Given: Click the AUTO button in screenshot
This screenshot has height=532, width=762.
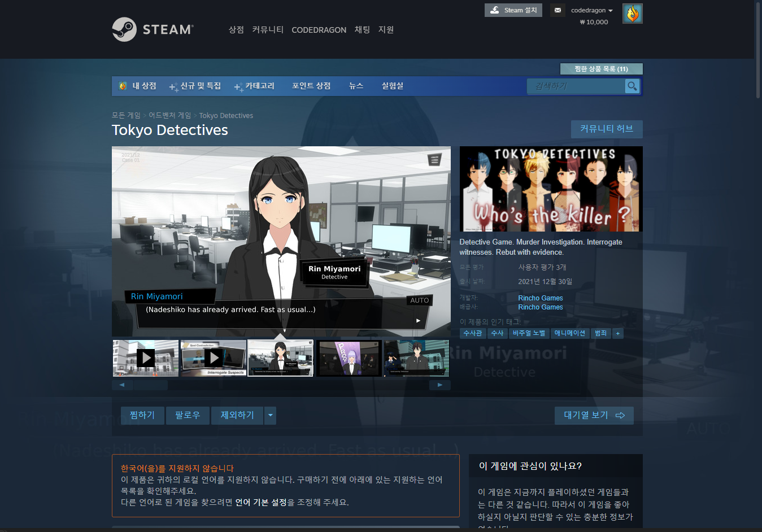Looking at the screenshot, I should point(419,300).
